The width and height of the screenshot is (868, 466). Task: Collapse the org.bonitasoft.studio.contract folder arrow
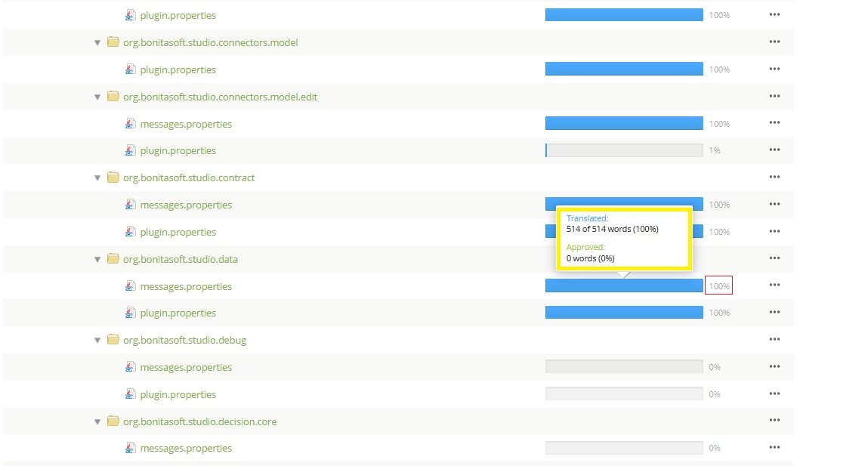[97, 177]
